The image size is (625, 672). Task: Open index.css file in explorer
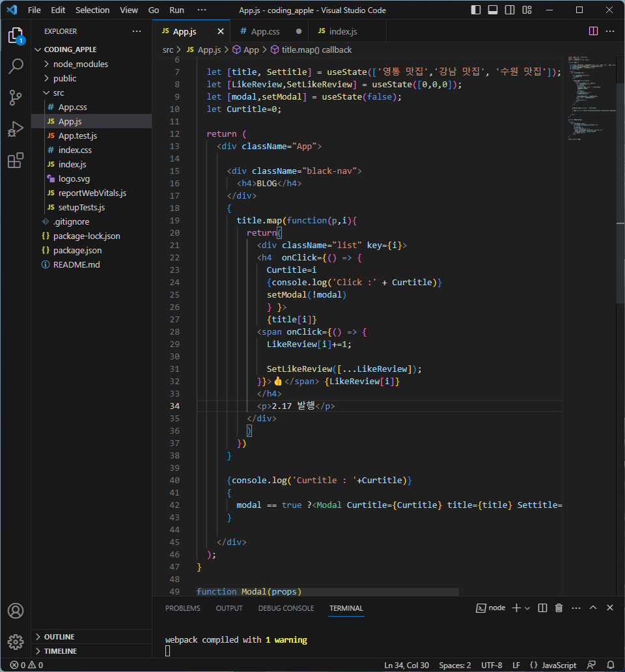pos(92,150)
